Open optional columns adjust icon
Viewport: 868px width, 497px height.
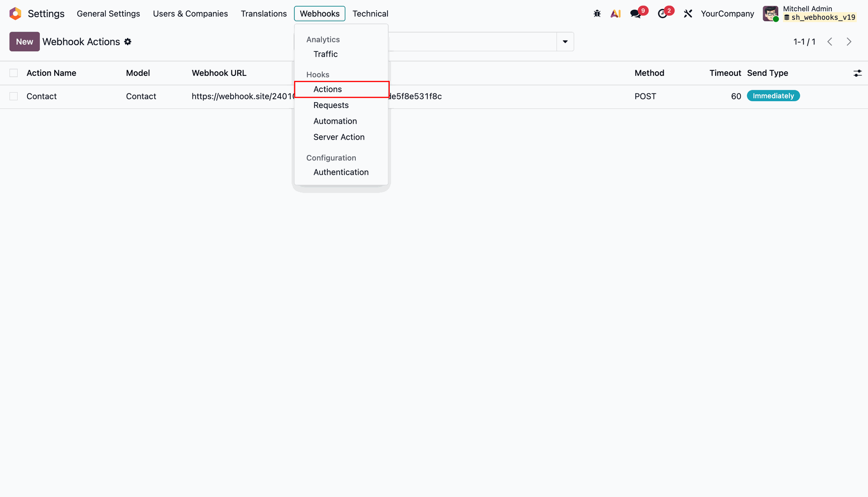pos(858,73)
